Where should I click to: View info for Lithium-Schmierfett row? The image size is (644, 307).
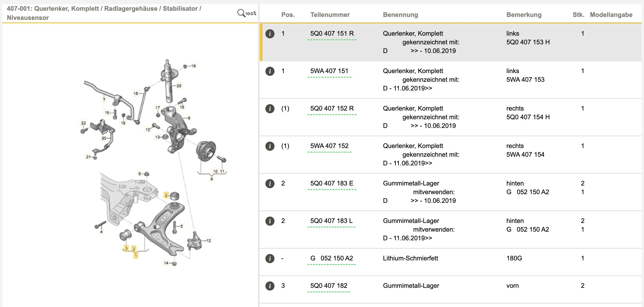pos(270,259)
